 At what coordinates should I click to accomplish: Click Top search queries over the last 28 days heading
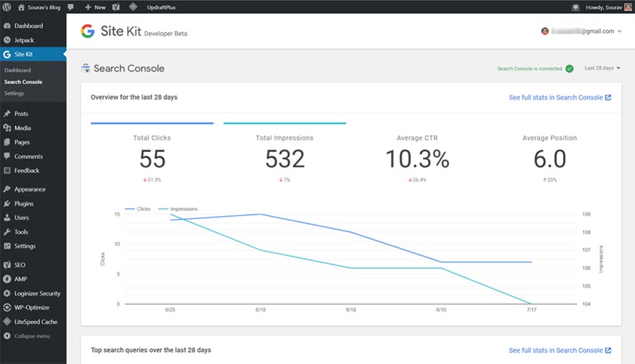click(151, 350)
